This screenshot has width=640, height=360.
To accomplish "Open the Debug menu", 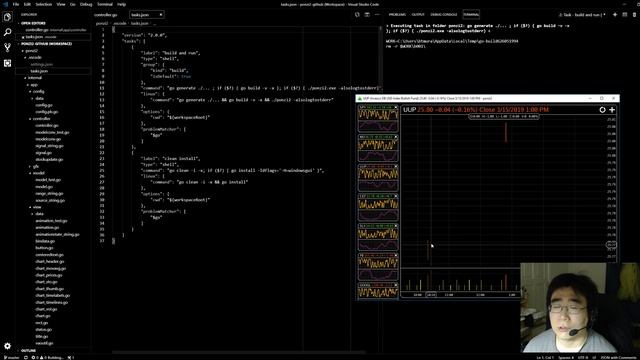I will 86,4.
